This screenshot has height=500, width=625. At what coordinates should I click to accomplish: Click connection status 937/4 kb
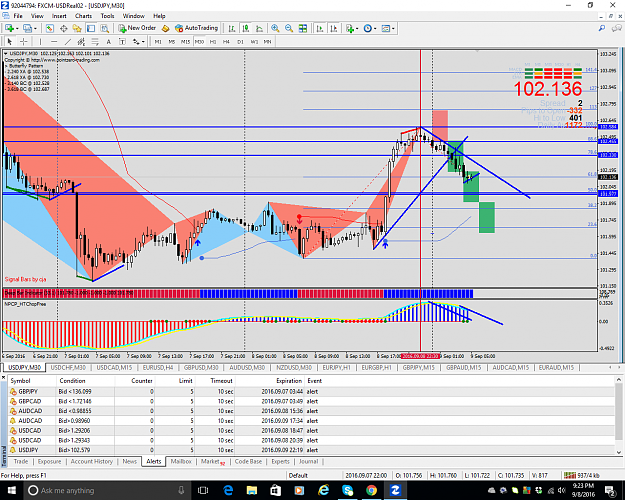pos(582,475)
